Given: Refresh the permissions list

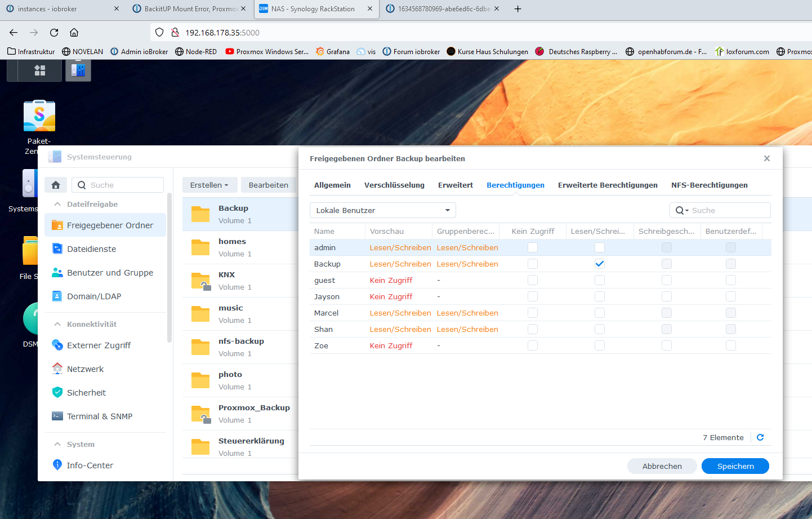Looking at the screenshot, I should (760, 437).
